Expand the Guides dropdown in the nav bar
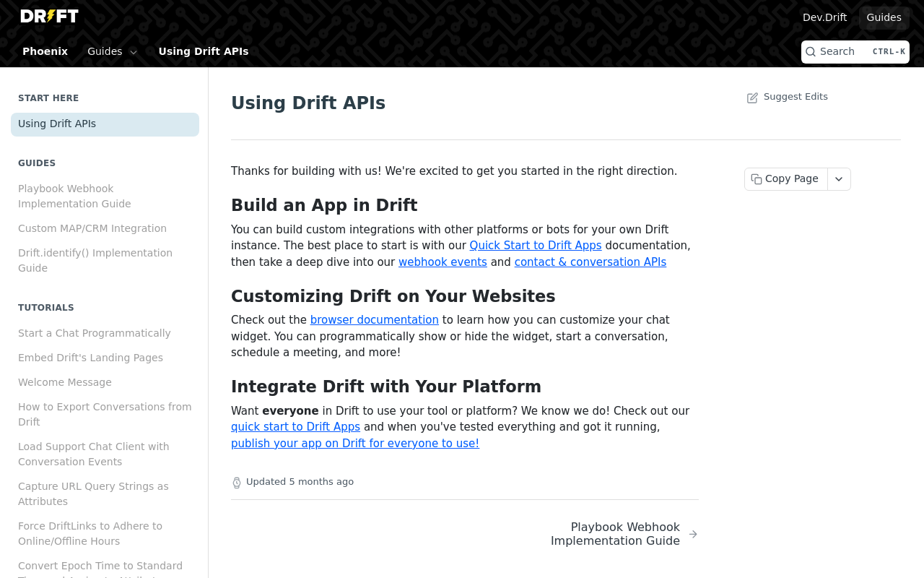 coord(112,51)
